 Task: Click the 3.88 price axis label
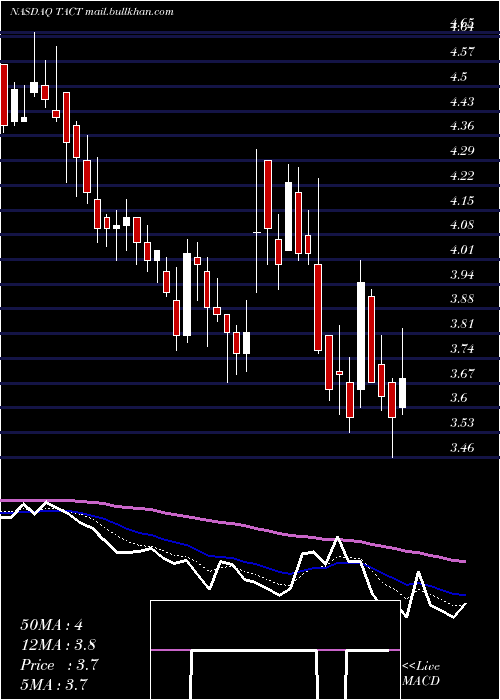pyautogui.click(x=462, y=299)
